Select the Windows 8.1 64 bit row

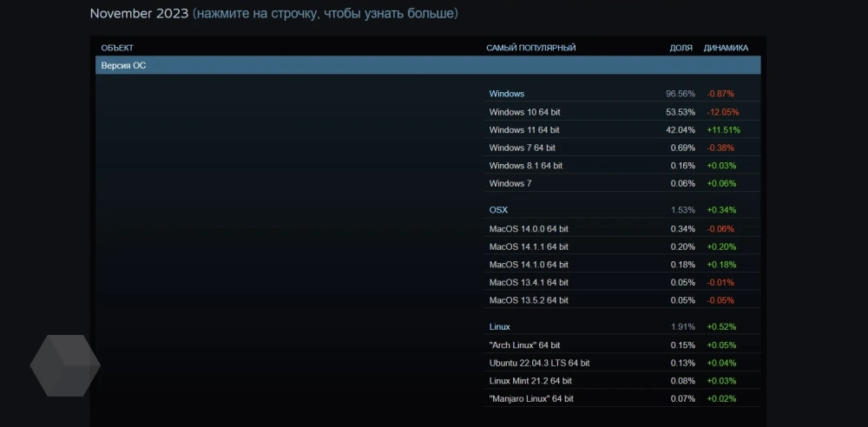[525, 166]
